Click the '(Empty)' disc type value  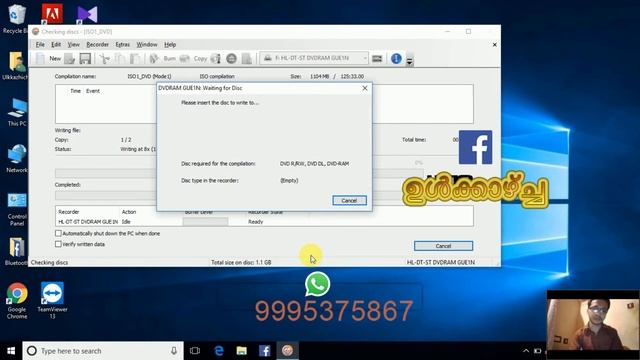click(289, 180)
